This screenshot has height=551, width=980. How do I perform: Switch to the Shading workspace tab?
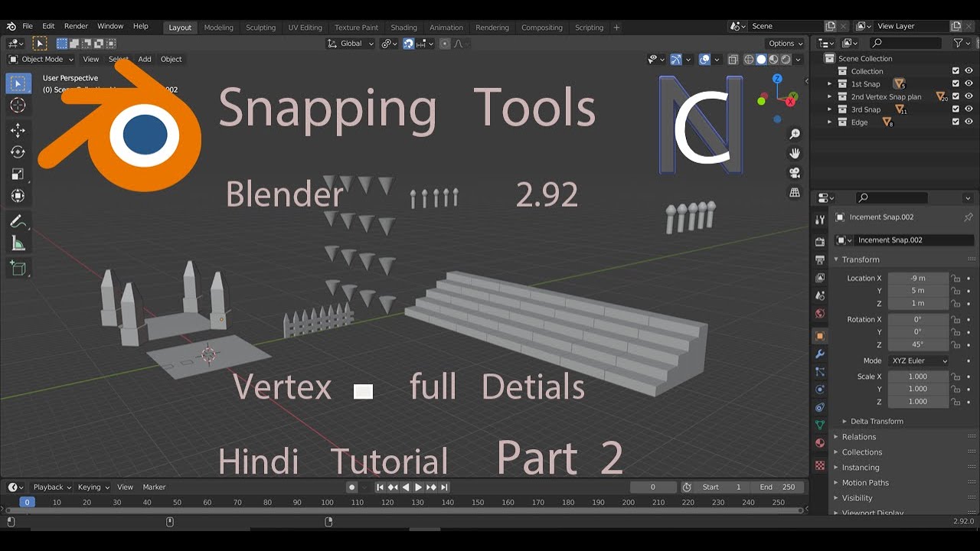click(403, 28)
